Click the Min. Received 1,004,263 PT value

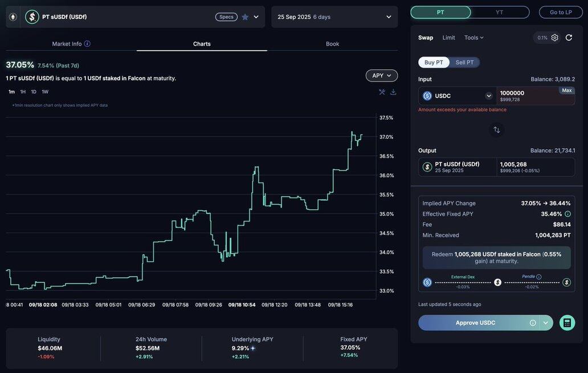[553, 236]
